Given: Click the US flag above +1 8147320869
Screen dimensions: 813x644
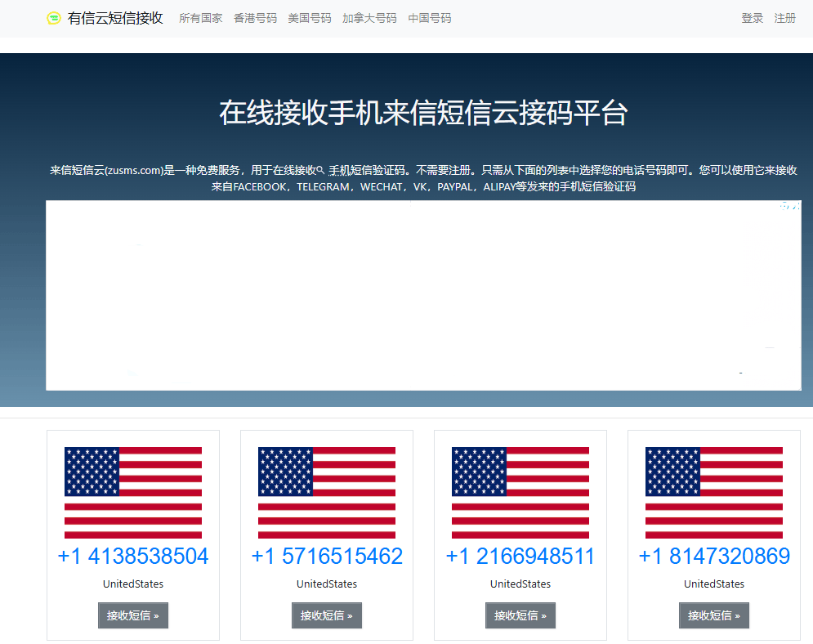Looking at the screenshot, I should (x=714, y=493).
